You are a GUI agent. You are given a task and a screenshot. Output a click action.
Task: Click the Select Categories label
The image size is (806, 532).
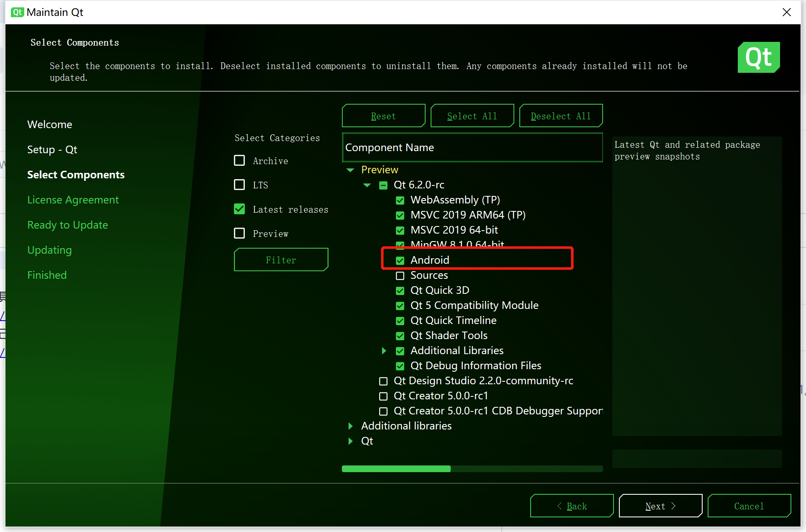click(x=277, y=138)
